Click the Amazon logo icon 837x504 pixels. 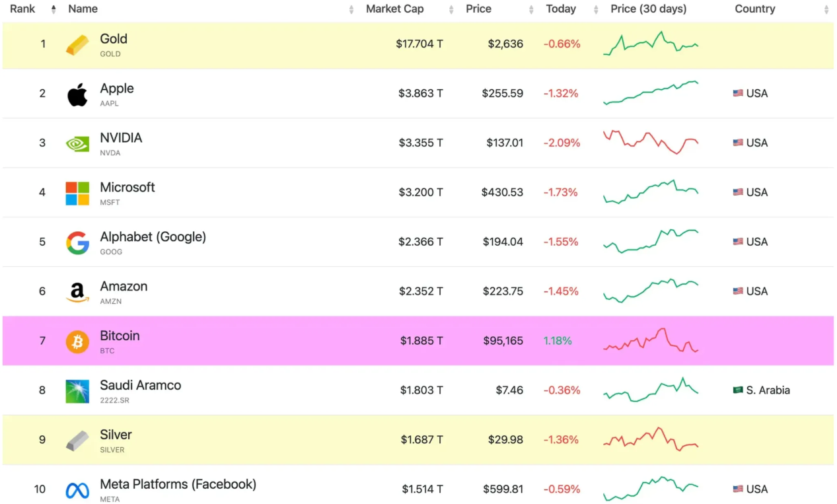(x=77, y=292)
